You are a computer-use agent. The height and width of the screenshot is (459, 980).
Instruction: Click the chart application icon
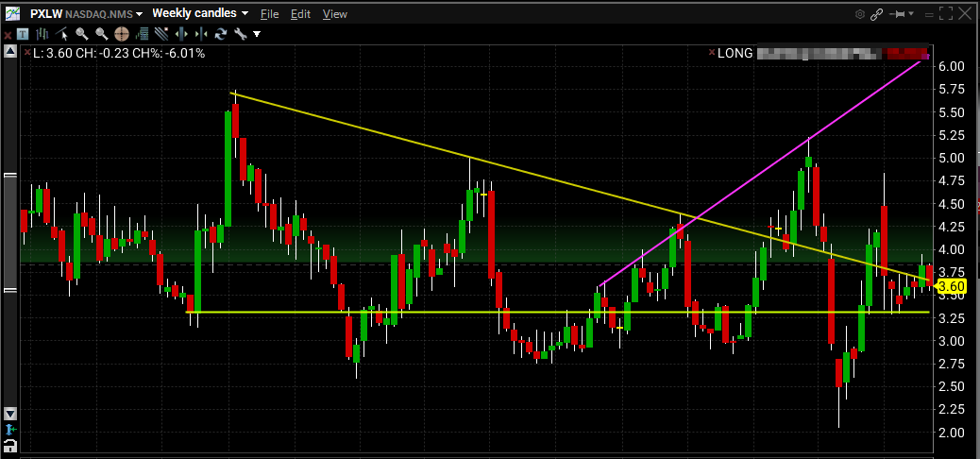coord(12,13)
